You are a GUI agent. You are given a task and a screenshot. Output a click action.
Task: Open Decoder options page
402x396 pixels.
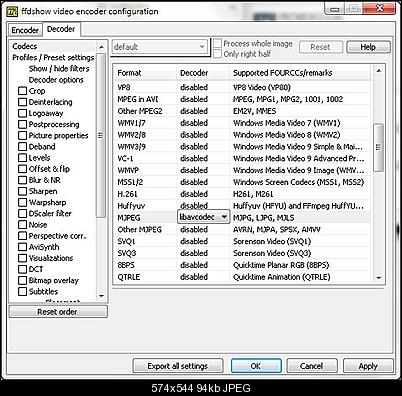pos(56,80)
